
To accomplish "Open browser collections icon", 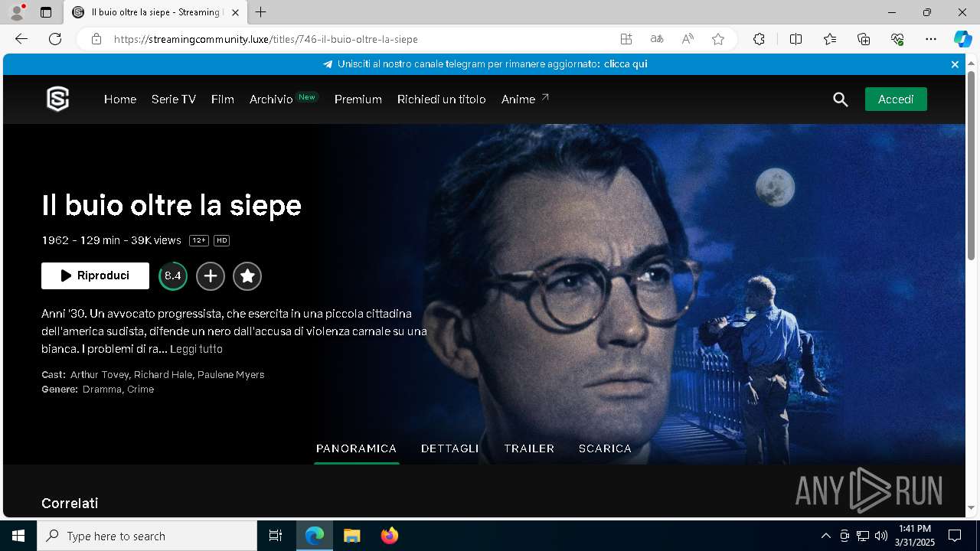I will coord(864,39).
